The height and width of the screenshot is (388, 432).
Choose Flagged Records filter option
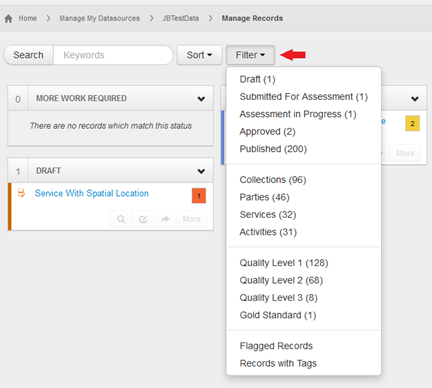tap(276, 346)
